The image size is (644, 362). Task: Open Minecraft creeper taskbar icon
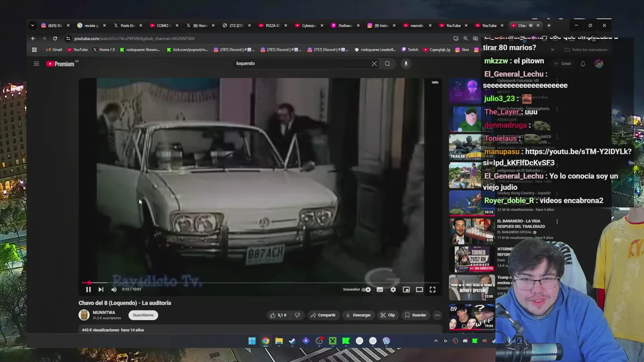pos(333,341)
